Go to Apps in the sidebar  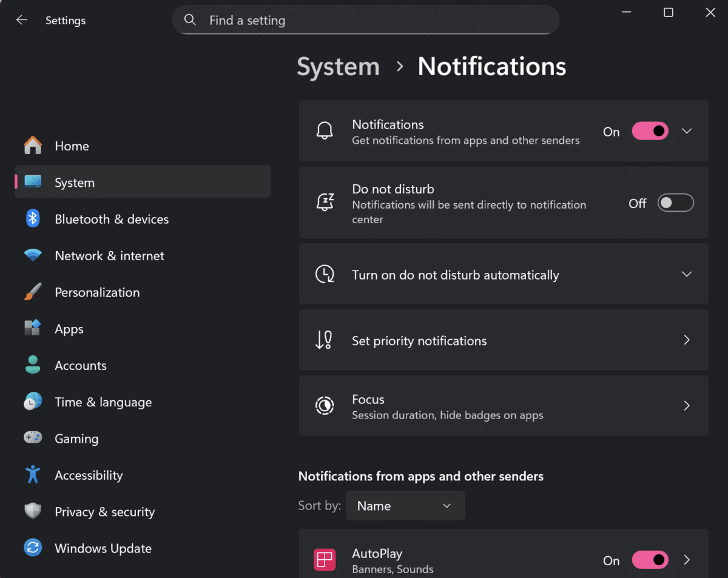click(69, 329)
